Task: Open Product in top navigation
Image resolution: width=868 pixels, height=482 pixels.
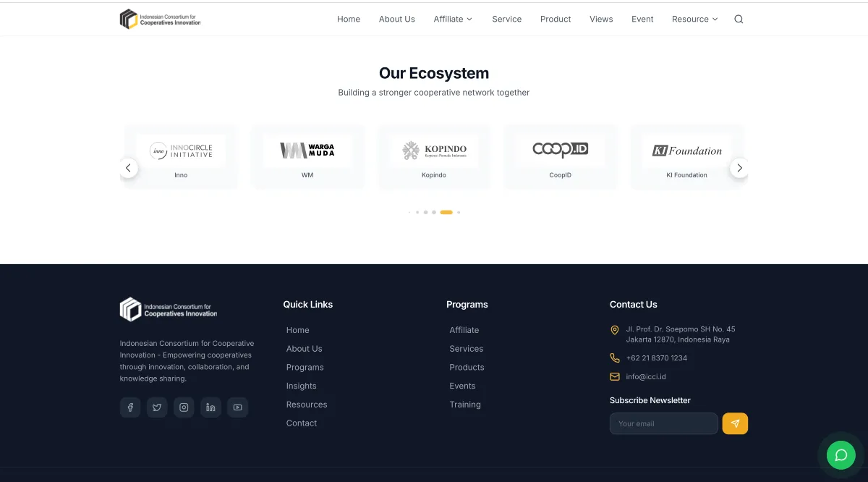Action: [x=556, y=20]
